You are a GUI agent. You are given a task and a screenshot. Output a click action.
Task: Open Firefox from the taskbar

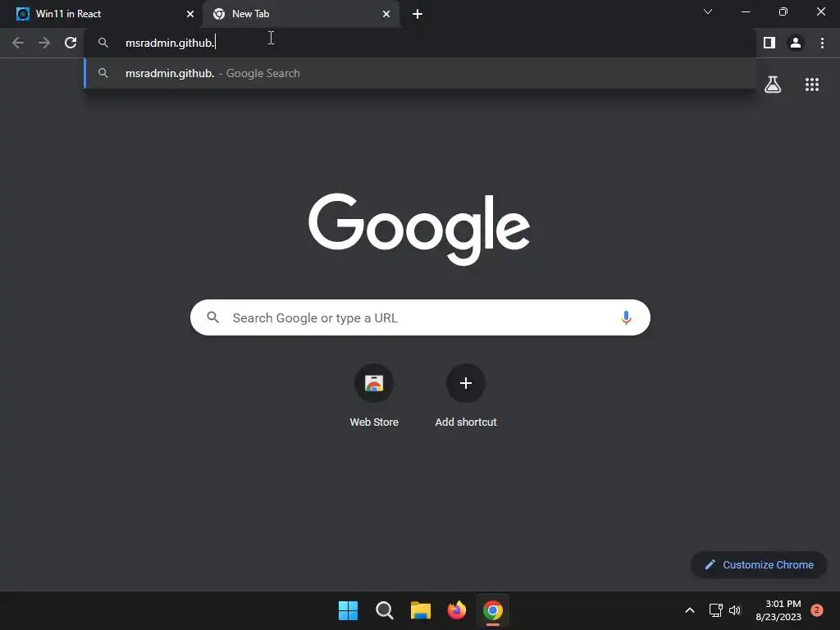coord(456,610)
